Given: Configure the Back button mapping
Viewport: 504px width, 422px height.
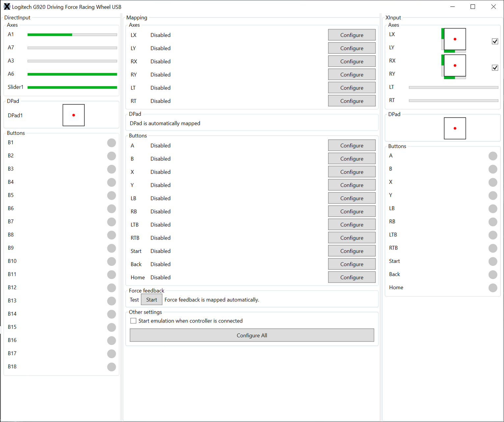Looking at the screenshot, I should tap(352, 264).
